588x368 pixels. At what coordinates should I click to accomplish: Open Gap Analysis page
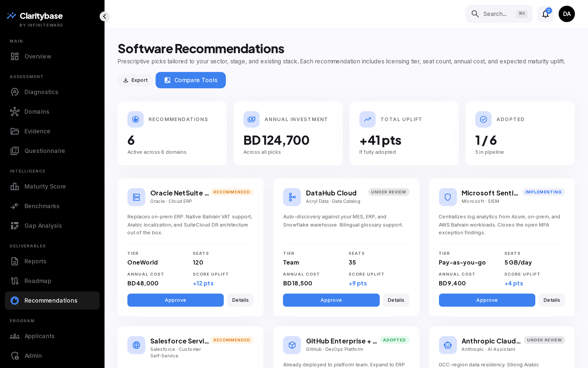(x=52, y=226)
